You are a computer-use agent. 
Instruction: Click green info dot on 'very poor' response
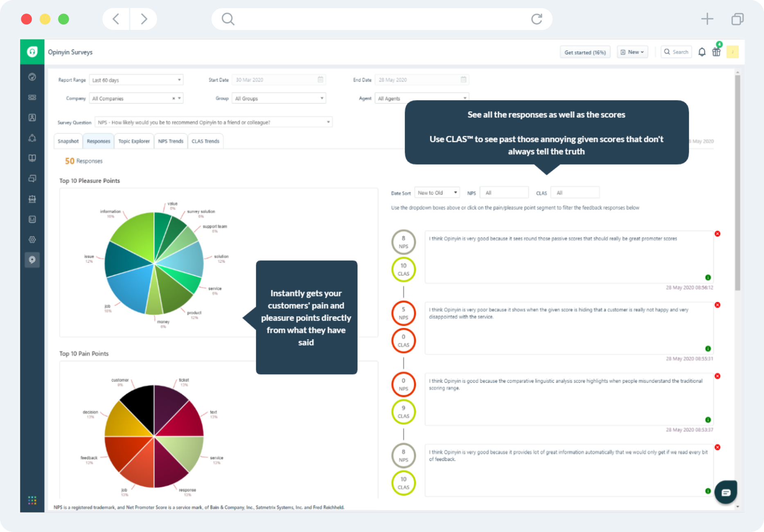click(708, 349)
